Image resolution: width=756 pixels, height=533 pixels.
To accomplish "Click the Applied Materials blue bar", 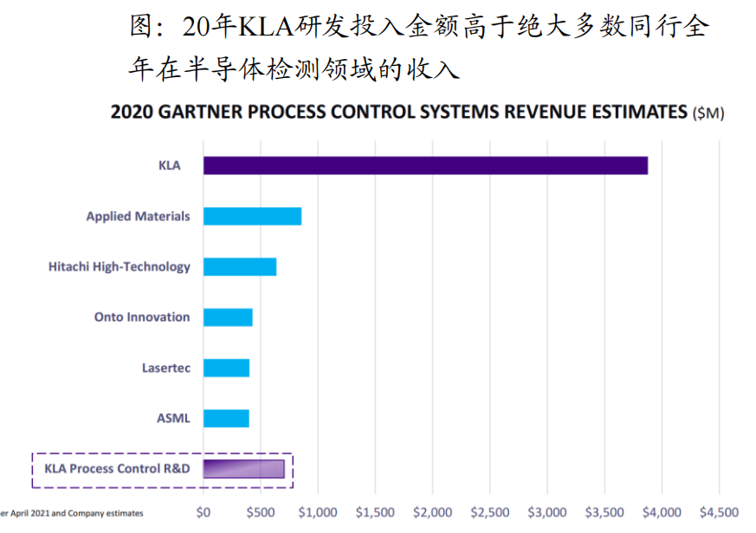I will [x=252, y=216].
